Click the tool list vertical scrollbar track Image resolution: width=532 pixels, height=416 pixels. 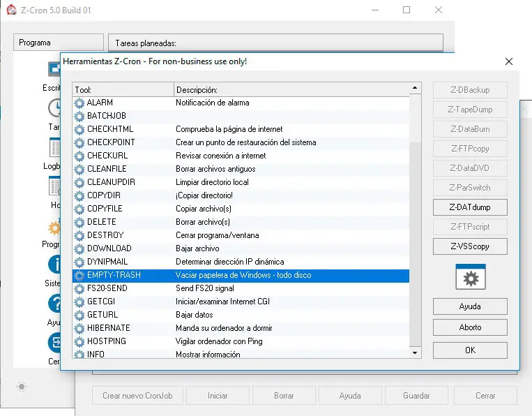[416, 244]
